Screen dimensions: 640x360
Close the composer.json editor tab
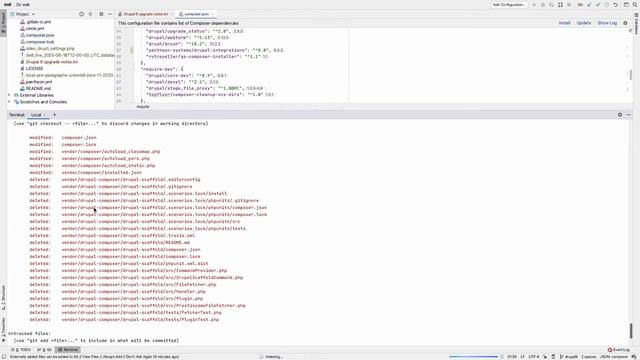(x=213, y=14)
